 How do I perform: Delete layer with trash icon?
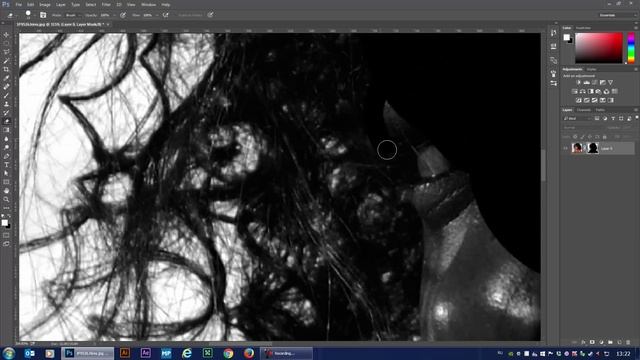click(628, 342)
